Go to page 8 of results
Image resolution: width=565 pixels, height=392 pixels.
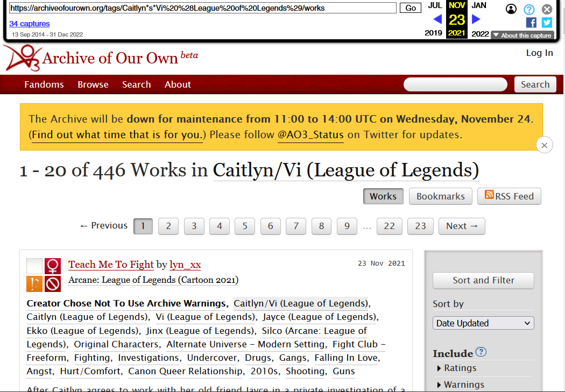click(321, 226)
